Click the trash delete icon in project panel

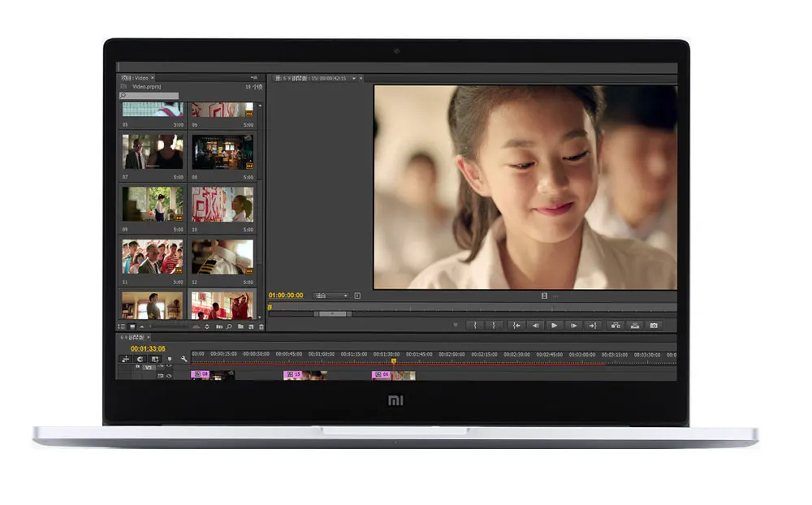pos(261,326)
